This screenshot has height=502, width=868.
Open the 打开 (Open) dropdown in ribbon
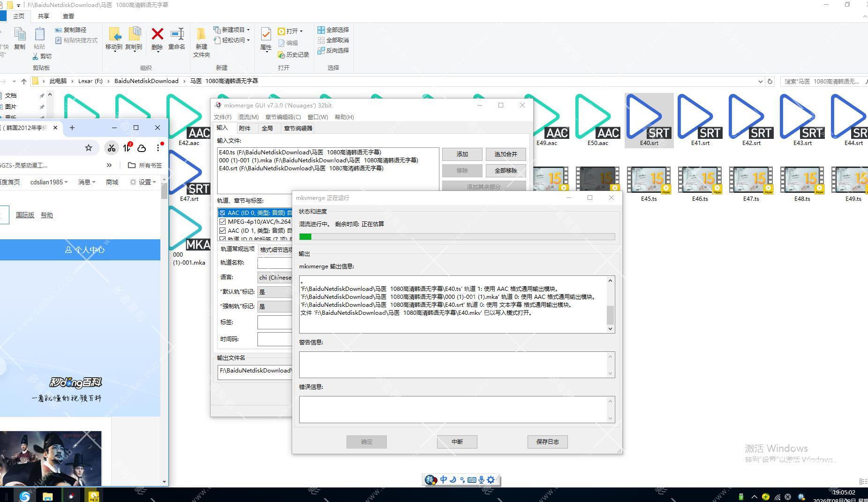291,31
